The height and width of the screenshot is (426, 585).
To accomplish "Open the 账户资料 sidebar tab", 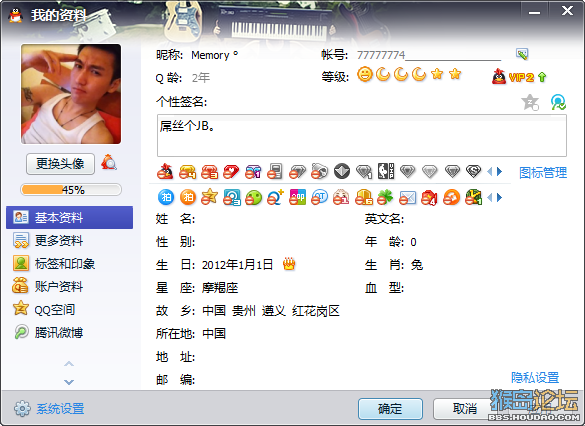I will (69, 286).
